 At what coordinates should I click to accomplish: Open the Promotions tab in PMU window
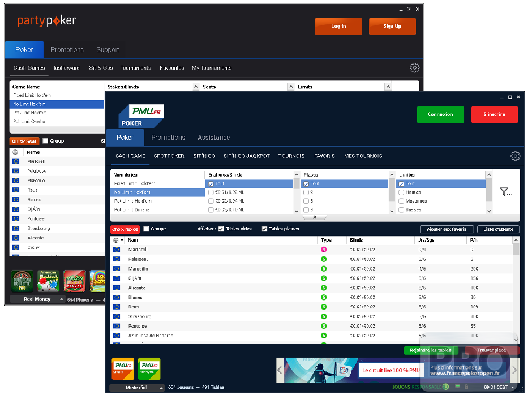(168, 138)
